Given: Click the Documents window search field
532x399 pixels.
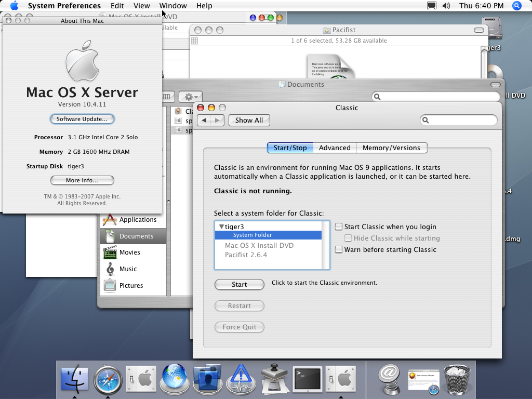Looking at the screenshot, I should point(436,97).
